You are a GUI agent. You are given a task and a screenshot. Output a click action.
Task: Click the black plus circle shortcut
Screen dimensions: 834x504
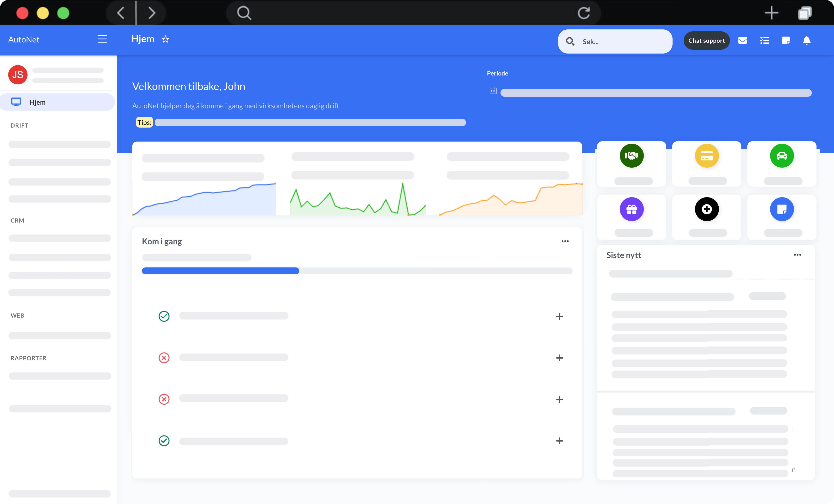click(706, 209)
